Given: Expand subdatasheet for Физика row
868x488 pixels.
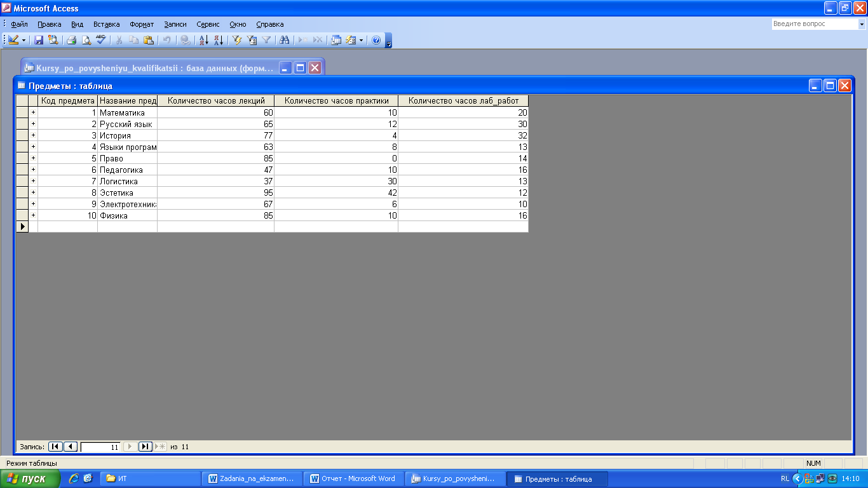Looking at the screenshot, I should coord(33,215).
